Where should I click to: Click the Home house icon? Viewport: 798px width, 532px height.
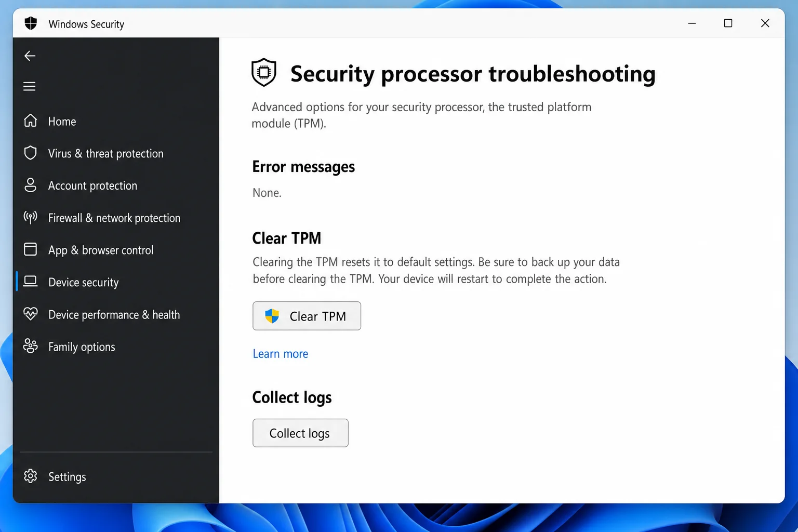click(31, 121)
